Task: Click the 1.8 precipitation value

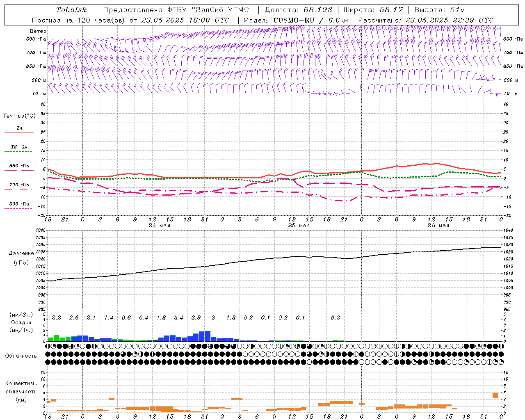Action: coord(161,318)
